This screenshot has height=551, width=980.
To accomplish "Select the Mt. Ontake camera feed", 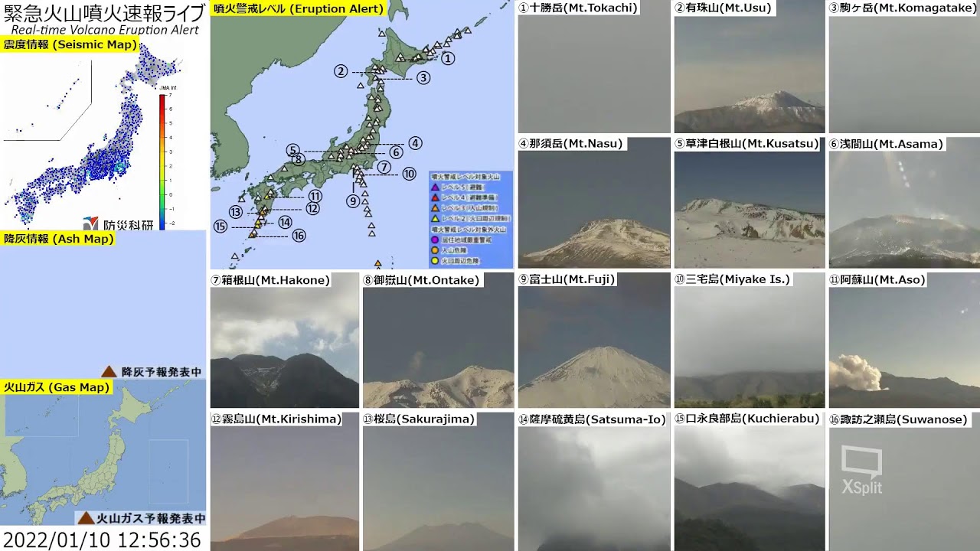I will tap(438, 341).
